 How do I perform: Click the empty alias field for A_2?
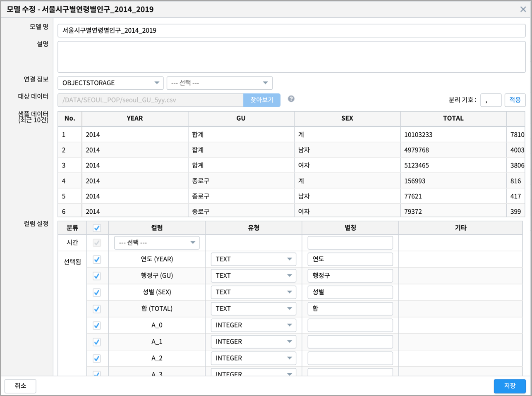coord(350,358)
